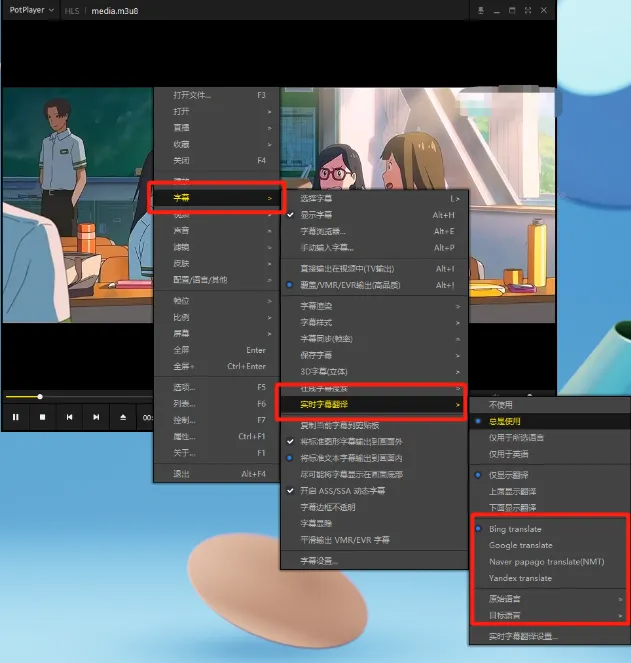Expand the 字幕样式 submenu
The image size is (631, 663).
click(x=322, y=322)
